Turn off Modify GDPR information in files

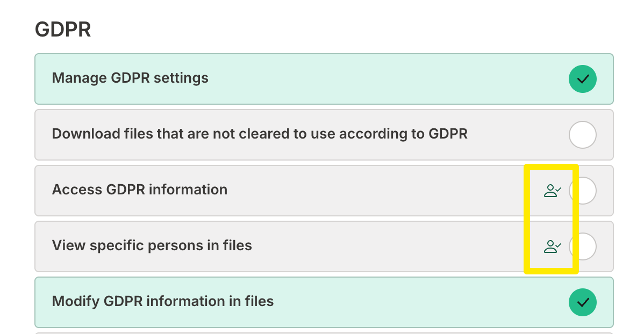583,302
